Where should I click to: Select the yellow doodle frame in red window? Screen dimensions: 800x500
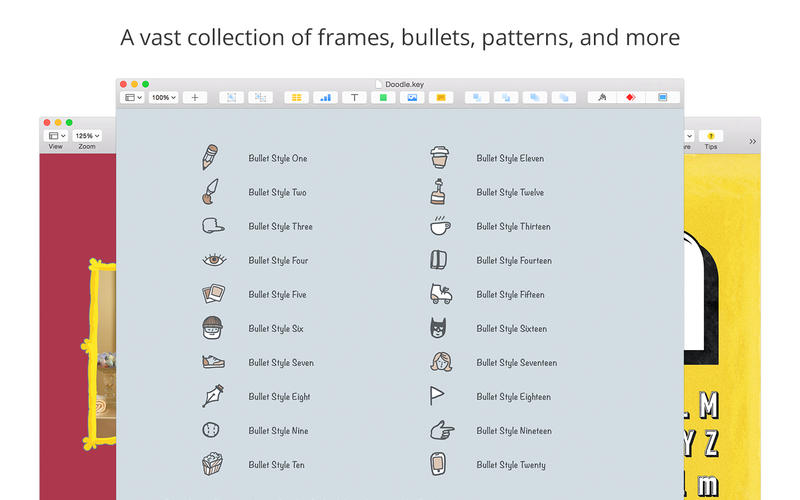pos(99,355)
